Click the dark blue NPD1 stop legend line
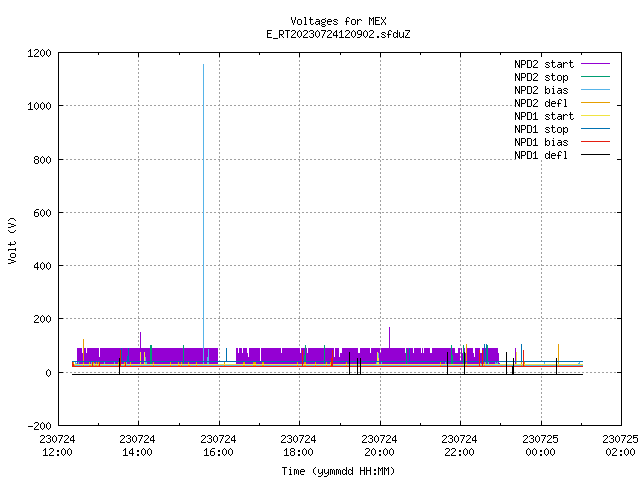 coord(596,129)
